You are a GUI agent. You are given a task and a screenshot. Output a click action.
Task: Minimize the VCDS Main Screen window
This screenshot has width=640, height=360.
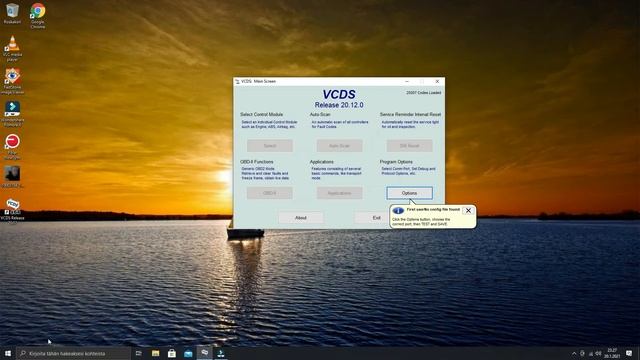407,82
